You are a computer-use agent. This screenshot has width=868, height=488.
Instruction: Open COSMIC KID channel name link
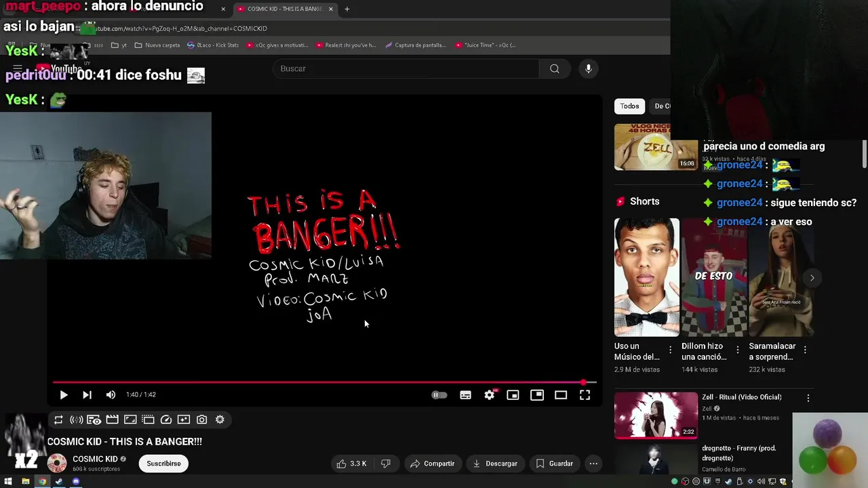click(95, 459)
